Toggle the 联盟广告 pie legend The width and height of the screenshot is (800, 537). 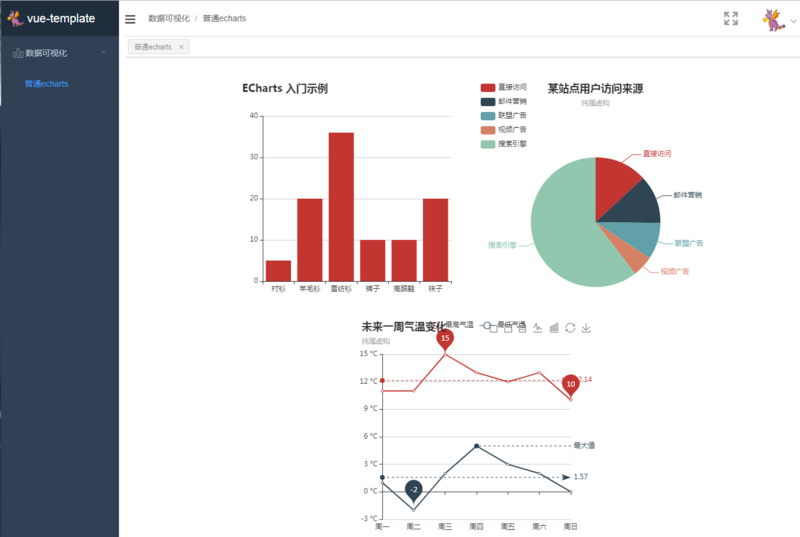click(x=503, y=116)
